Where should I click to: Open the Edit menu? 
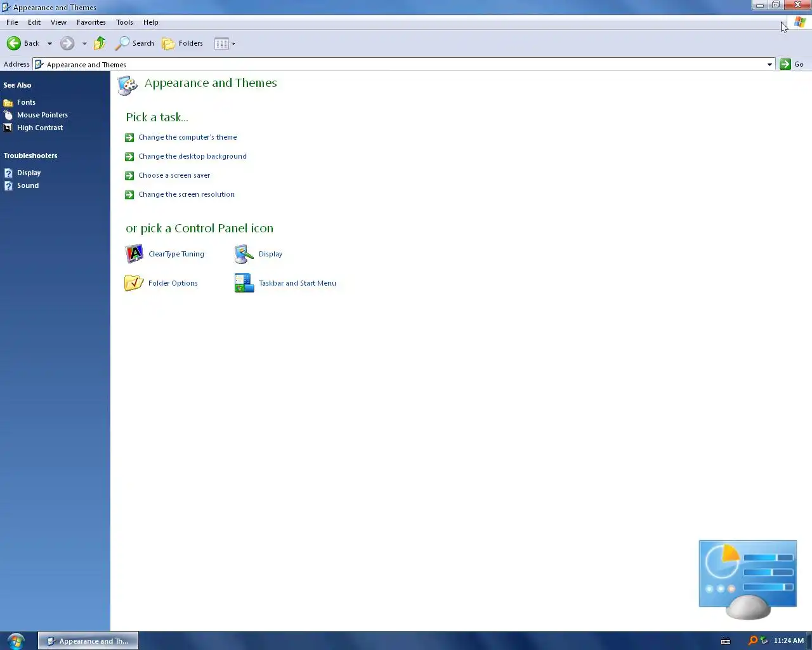point(34,22)
